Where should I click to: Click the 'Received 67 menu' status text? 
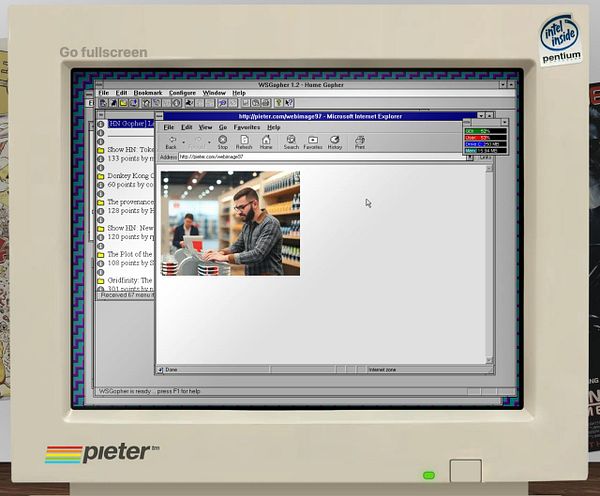(127, 295)
